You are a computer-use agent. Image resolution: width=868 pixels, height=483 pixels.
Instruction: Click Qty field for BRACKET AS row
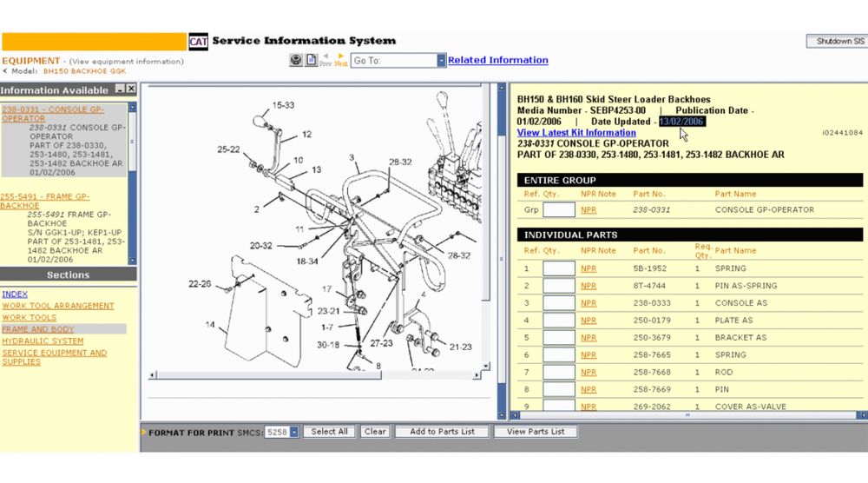558,337
